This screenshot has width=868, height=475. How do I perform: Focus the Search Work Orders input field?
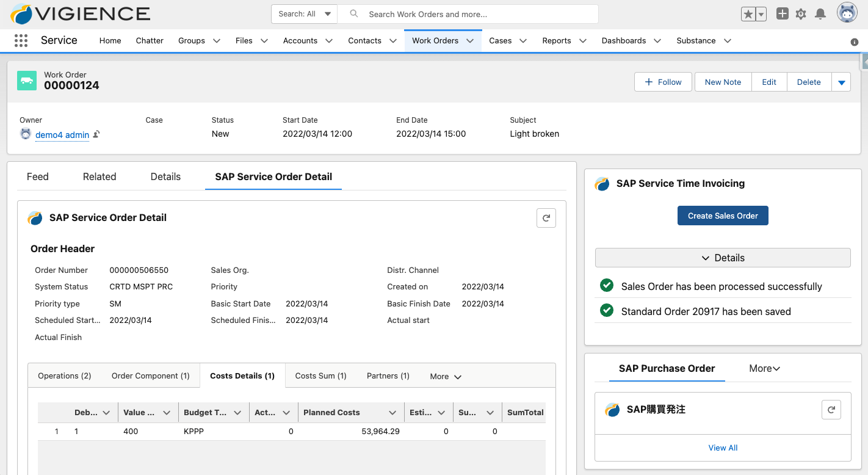point(468,14)
